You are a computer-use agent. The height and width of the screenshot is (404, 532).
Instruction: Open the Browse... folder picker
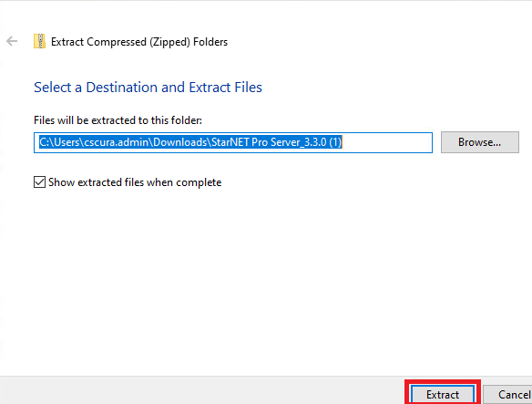coord(480,142)
